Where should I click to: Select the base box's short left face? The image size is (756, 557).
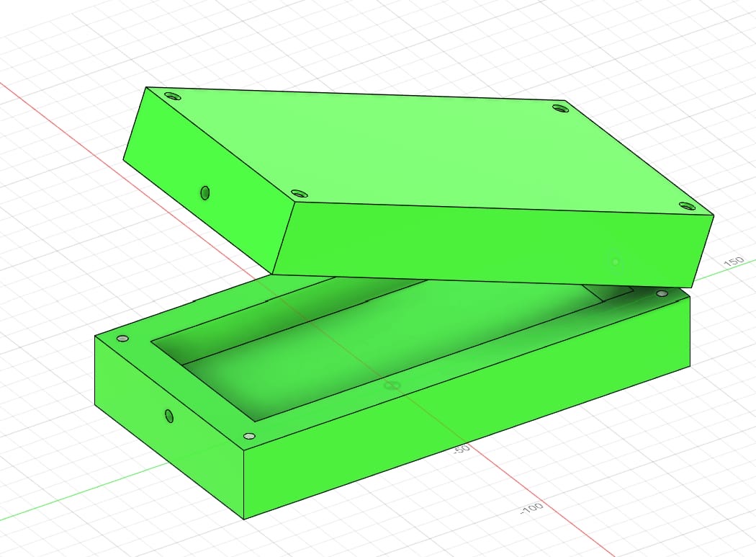(x=168, y=427)
